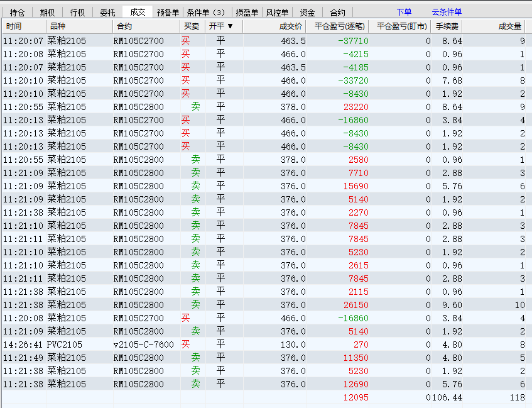Click the 买卖 column header
This screenshot has width=532, height=408.
tap(192, 26)
